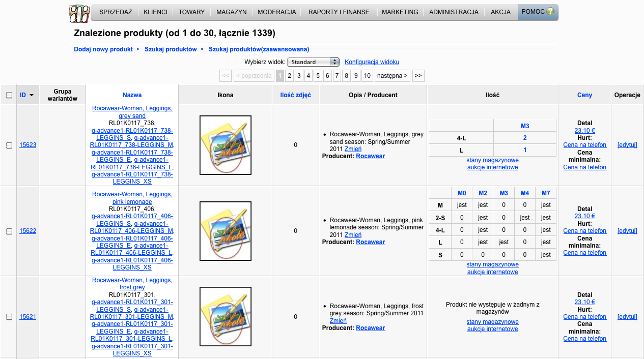Open the RAPORTY I FINANSE menu
The image size is (644, 359).
click(x=340, y=12)
